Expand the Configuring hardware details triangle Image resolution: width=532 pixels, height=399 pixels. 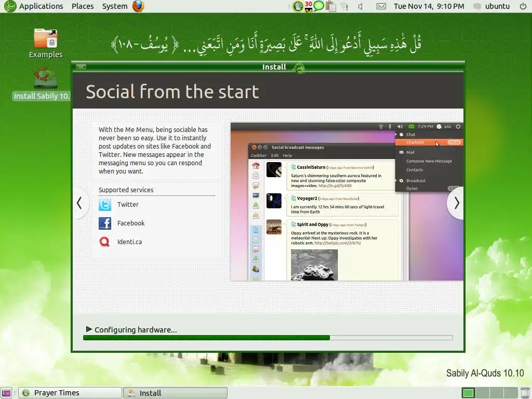pyautogui.click(x=89, y=329)
